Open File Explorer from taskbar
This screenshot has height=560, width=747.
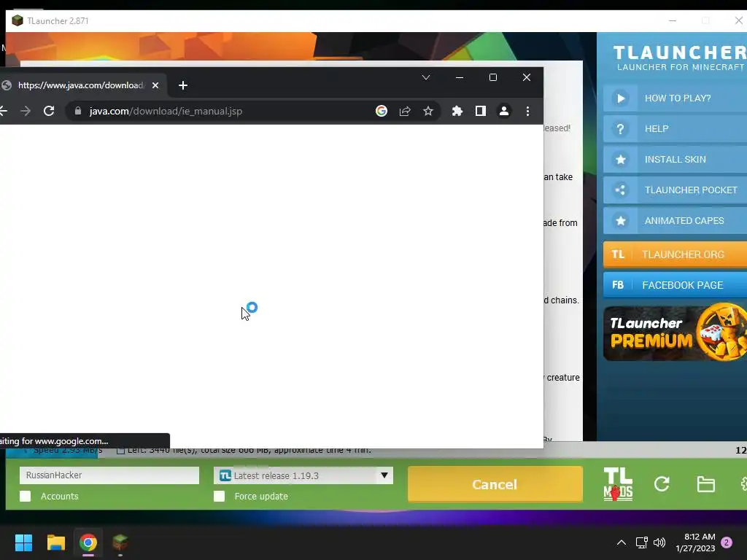[x=55, y=542]
